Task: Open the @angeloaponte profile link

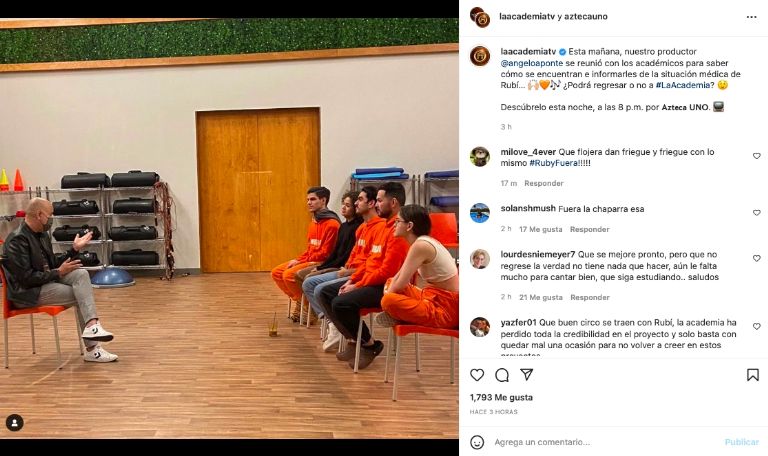Action: (532, 63)
